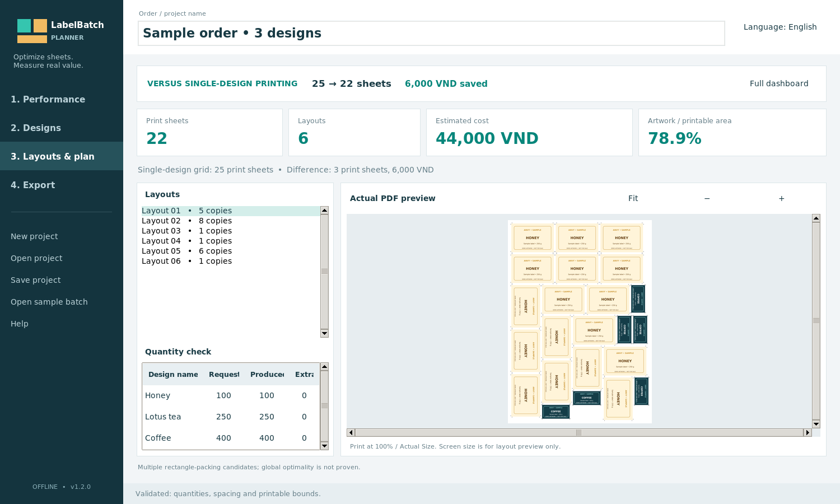Select Layout 05 with 6 copies
The height and width of the screenshot is (504, 840).
pos(231,251)
